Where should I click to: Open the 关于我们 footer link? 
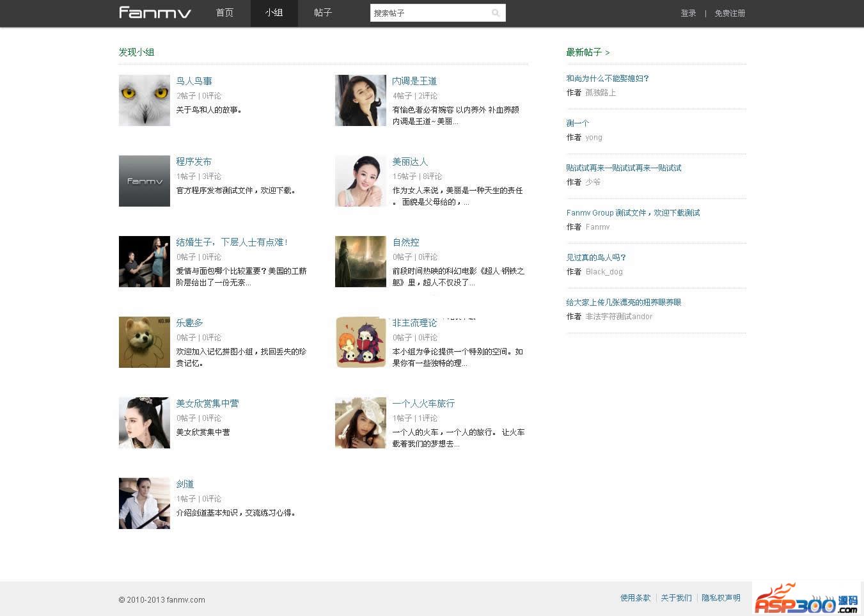676,598
